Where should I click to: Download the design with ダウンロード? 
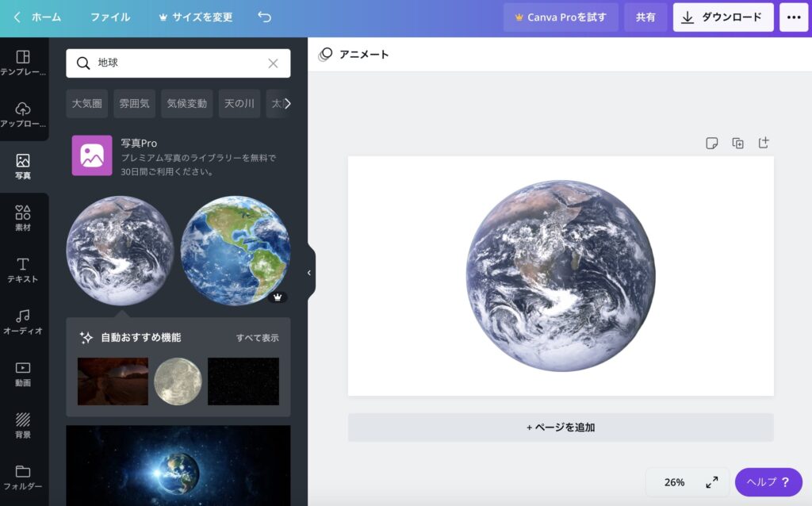[x=723, y=17]
